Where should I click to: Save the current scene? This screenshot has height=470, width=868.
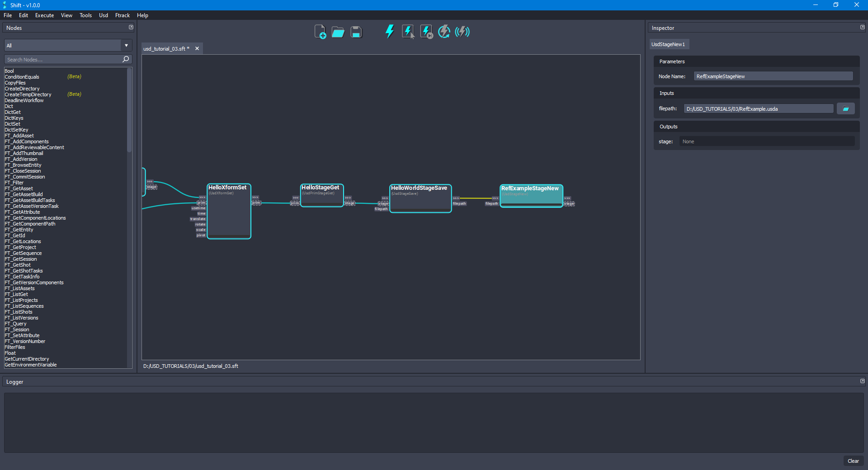coord(356,32)
